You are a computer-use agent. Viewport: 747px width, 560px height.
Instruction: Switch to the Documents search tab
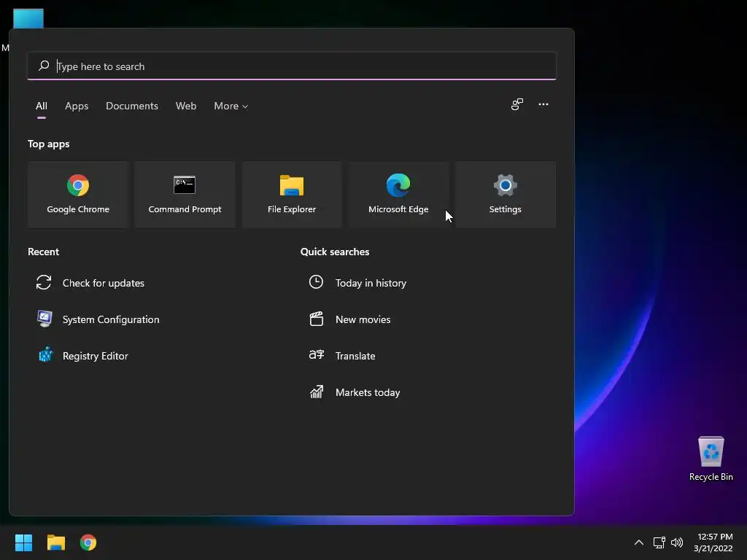pyautogui.click(x=132, y=106)
